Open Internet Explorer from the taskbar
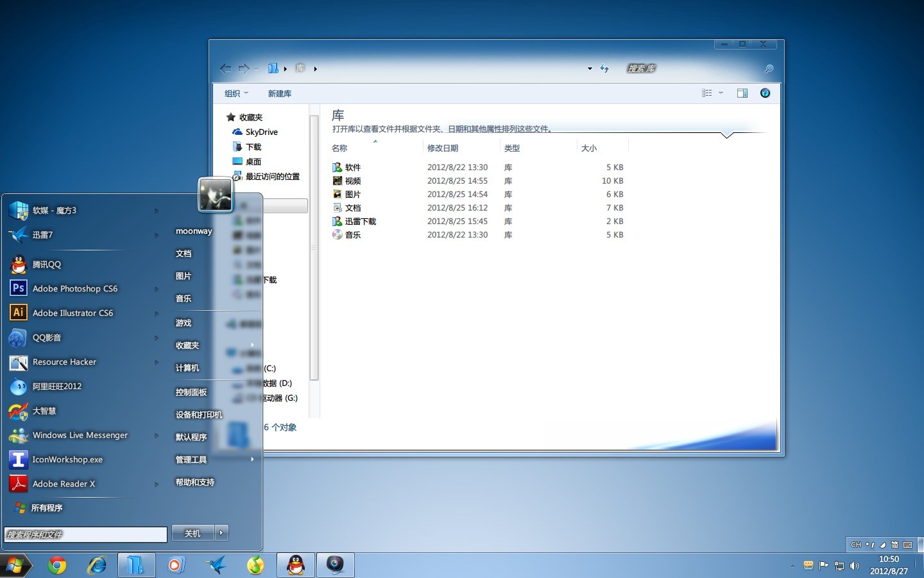924x578 pixels. [x=97, y=565]
